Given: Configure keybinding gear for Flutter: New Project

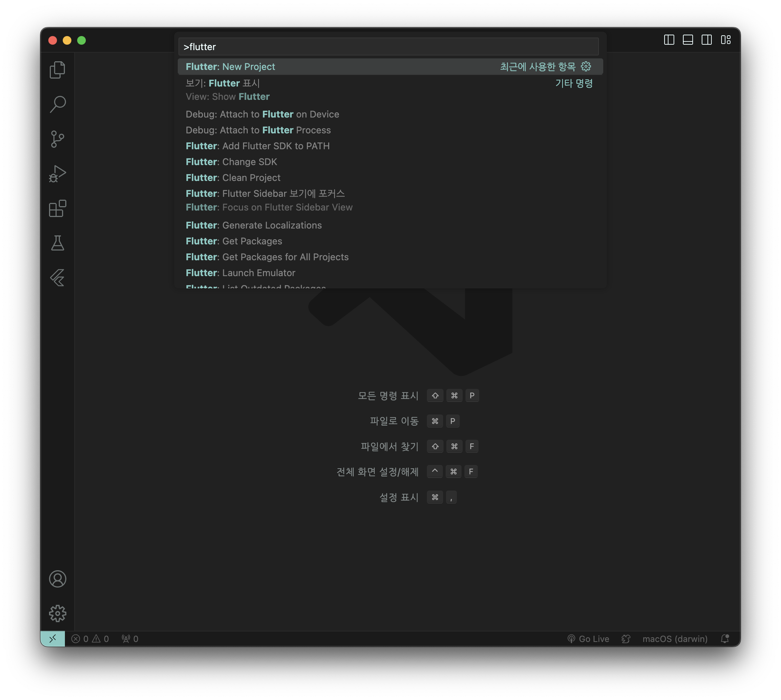Looking at the screenshot, I should click(x=586, y=67).
